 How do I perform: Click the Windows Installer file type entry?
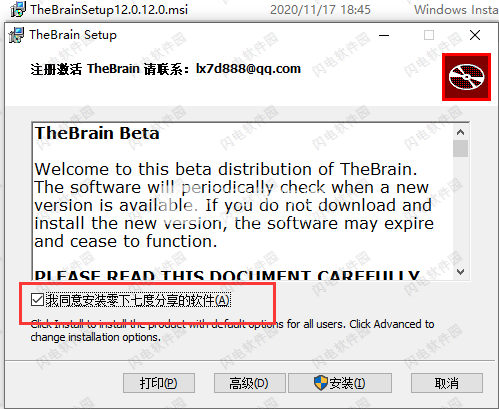pyautogui.click(x=456, y=10)
